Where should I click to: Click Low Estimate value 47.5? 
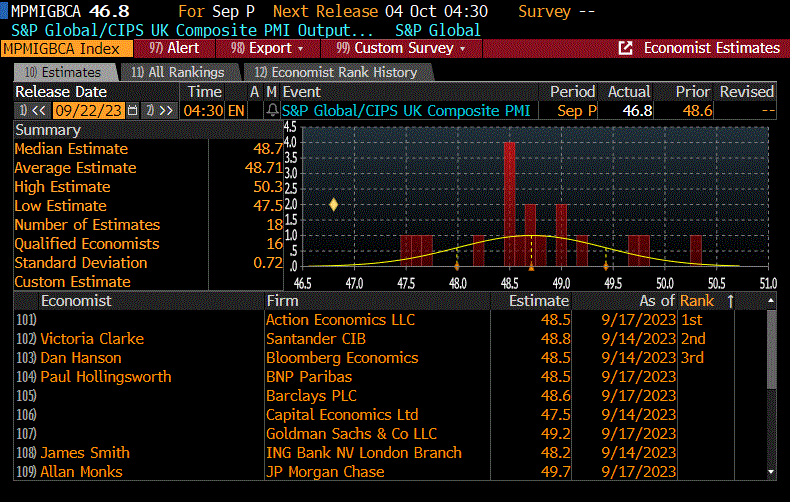[x=268, y=206]
